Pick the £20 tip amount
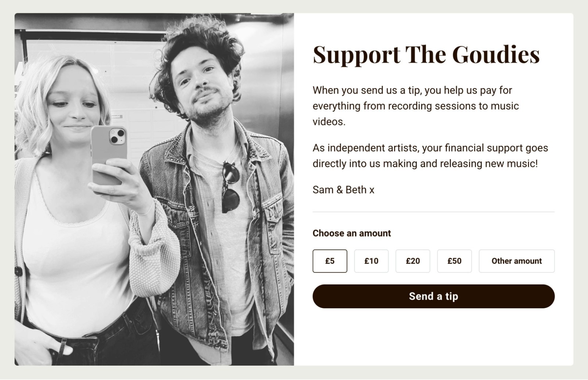Viewport: 588px width, 380px height. (413, 261)
